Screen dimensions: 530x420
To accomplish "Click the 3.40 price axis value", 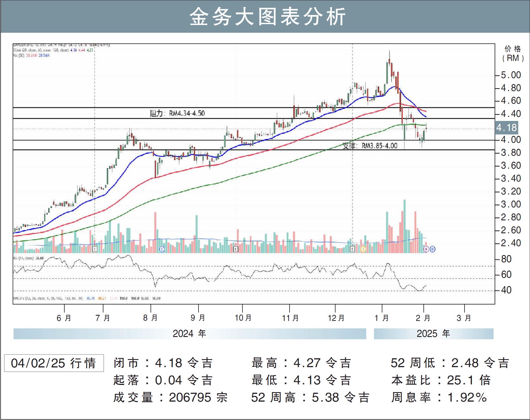I will coord(511,179).
